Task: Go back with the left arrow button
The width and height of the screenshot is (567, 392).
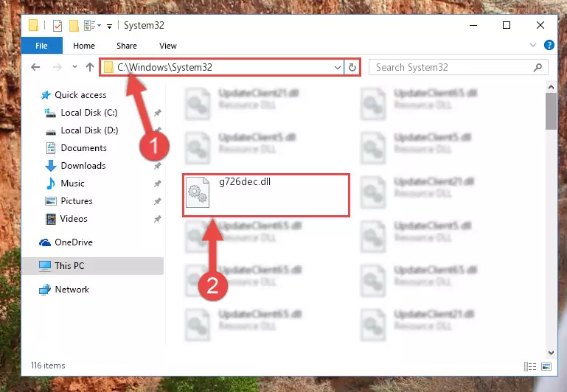Action: pos(35,67)
